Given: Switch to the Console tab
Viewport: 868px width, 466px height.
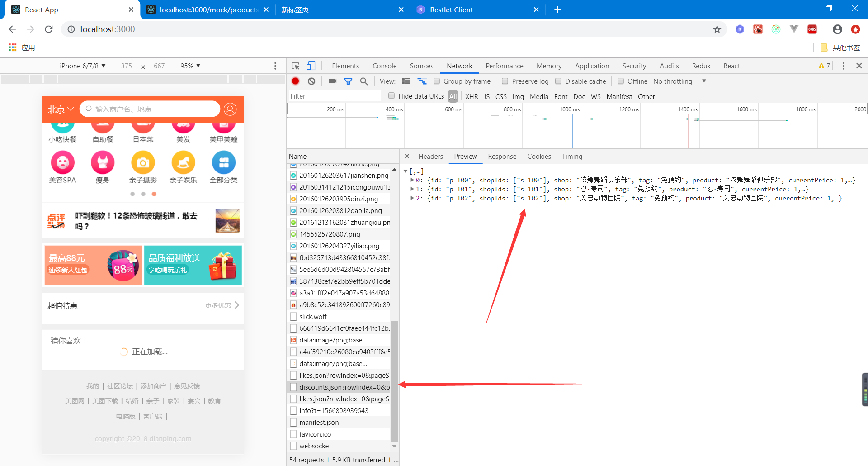Looking at the screenshot, I should click(384, 66).
